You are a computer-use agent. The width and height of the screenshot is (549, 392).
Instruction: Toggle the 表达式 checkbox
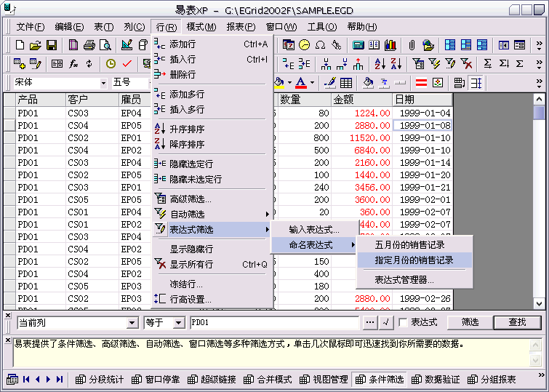pyautogui.click(x=404, y=322)
